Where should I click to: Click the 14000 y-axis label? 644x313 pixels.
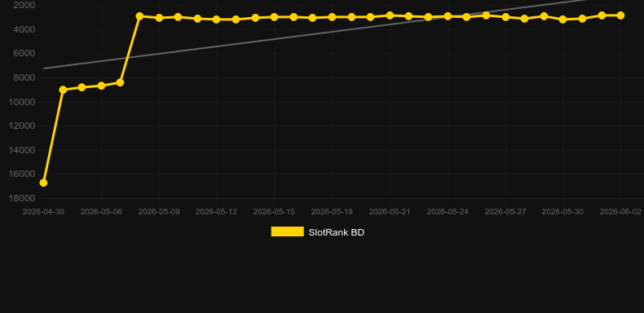pyautogui.click(x=22, y=150)
